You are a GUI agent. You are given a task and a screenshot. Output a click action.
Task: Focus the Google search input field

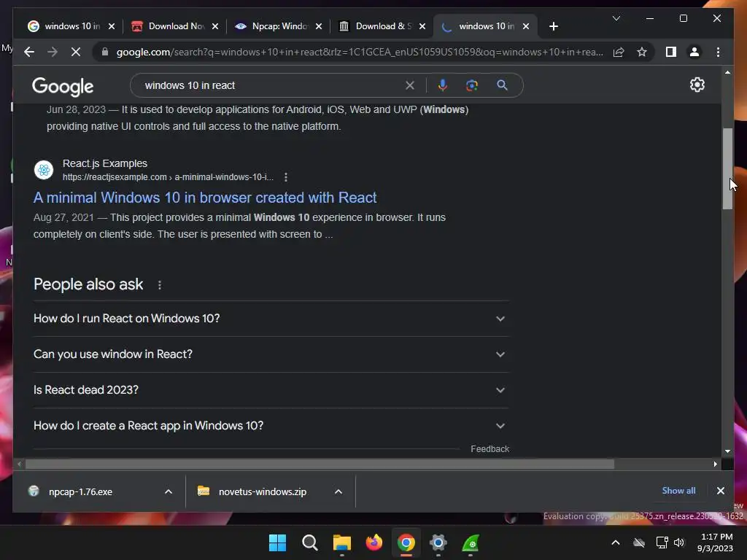[271, 86]
